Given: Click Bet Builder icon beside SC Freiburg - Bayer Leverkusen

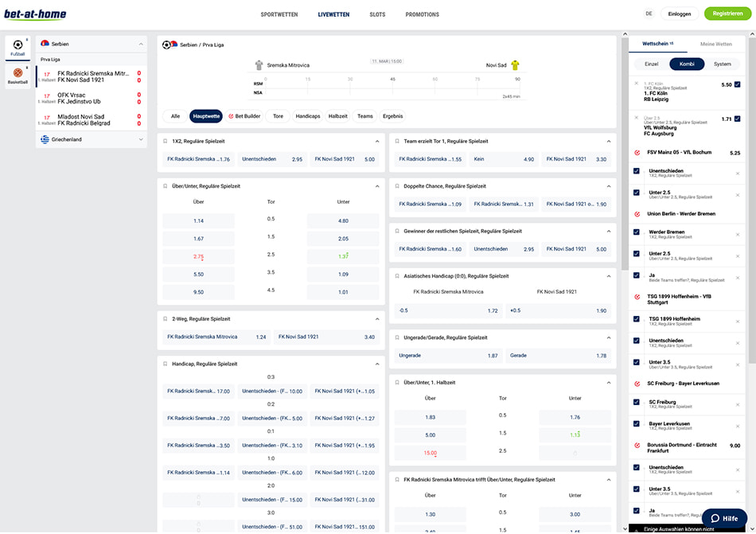Looking at the screenshot, I should click(x=637, y=384).
